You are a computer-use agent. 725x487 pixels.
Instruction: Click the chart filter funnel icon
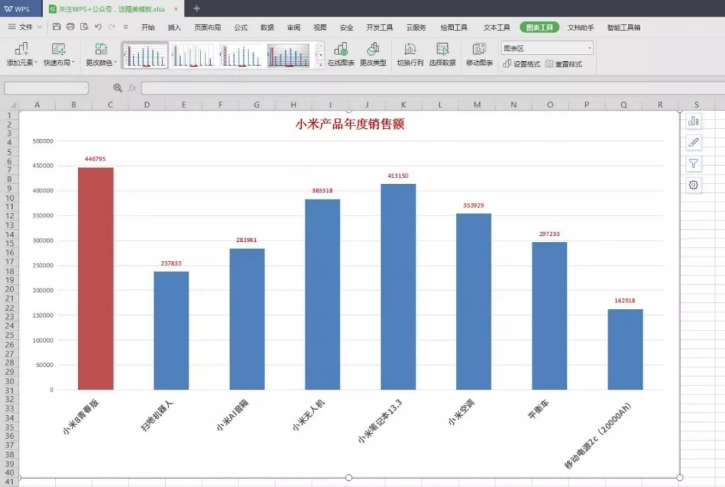point(694,164)
